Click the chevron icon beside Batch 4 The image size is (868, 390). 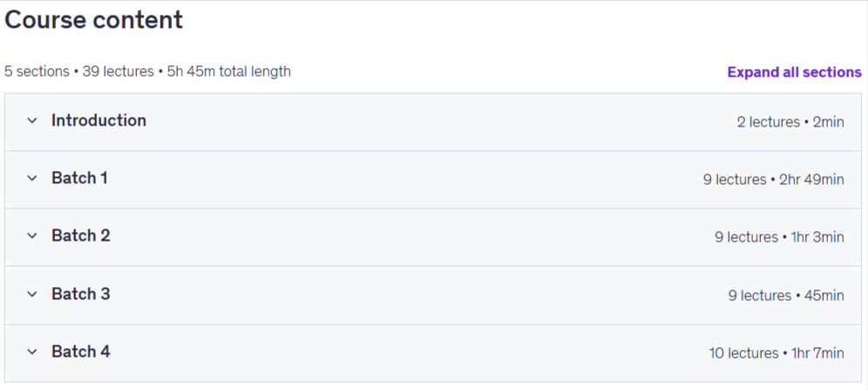pyautogui.click(x=32, y=352)
